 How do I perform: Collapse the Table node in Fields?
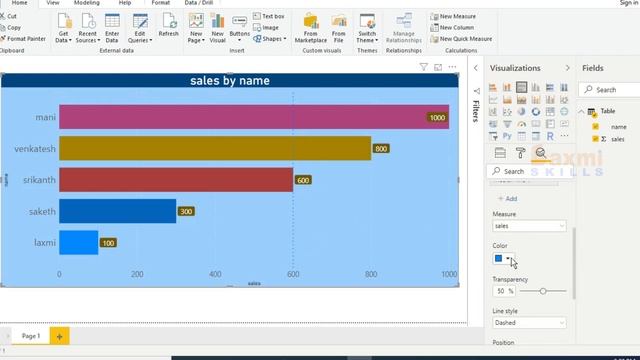(581, 111)
